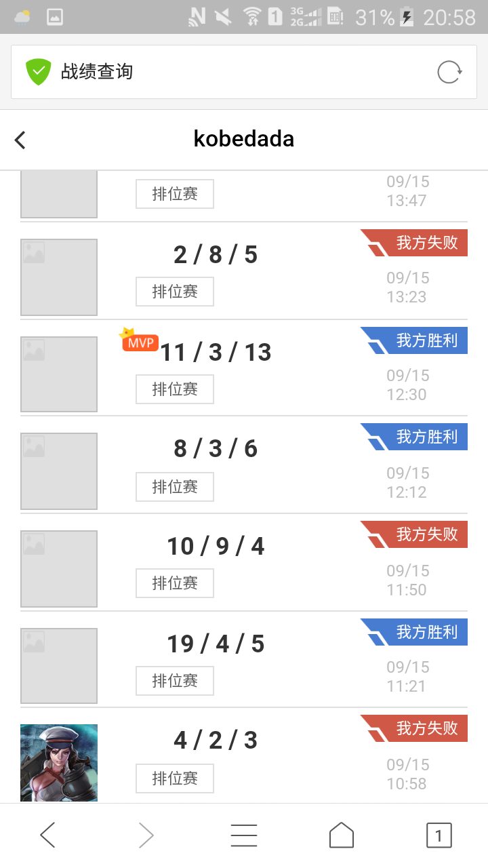Open the 11 / 3 / 13 match record
The height and width of the screenshot is (868, 488).
click(x=244, y=368)
